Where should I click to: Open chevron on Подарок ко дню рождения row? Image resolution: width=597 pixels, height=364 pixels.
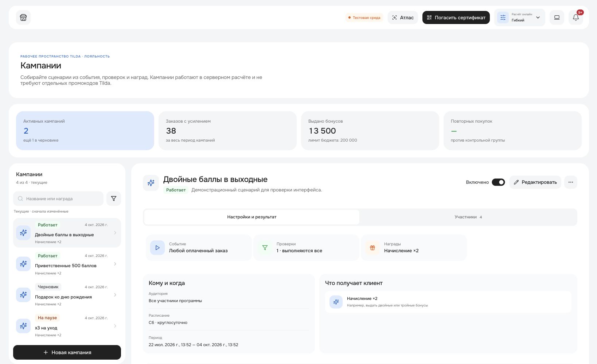pyautogui.click(x=115, y=295)
